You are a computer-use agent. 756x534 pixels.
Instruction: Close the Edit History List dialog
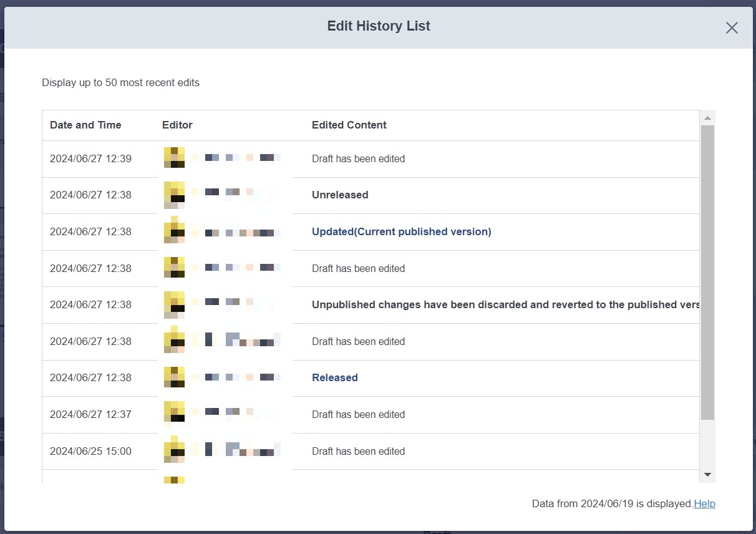point(732,27)
